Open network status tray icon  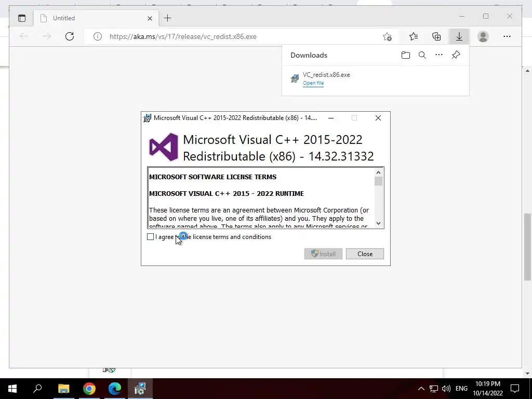coord(434,389)
